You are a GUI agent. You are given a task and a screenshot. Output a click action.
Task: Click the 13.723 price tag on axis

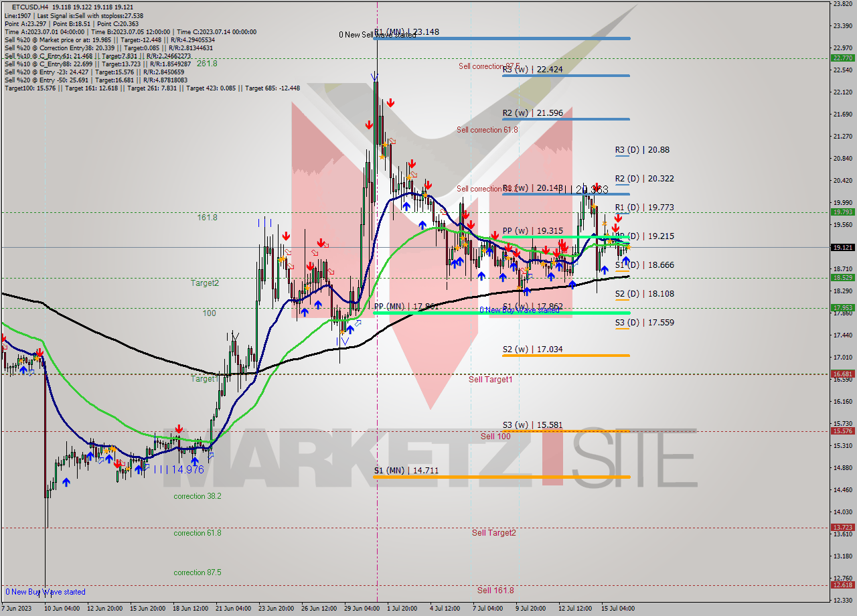842,528
